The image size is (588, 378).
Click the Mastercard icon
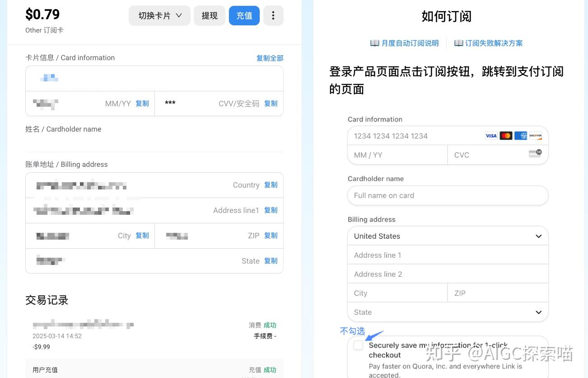click(505, 135)
